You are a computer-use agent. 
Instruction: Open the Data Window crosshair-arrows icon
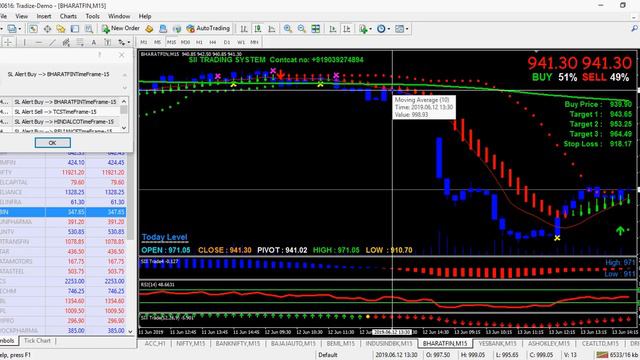[x=47, y=29]
